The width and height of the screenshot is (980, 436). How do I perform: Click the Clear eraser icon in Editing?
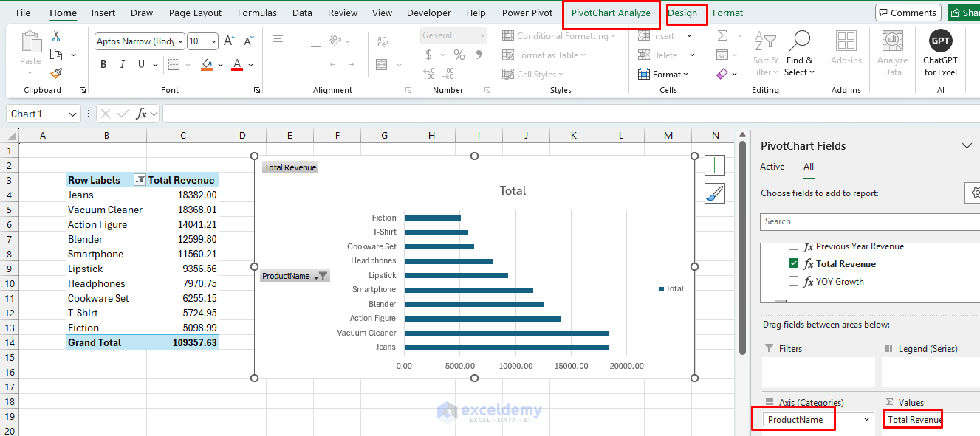pos(722,74)
